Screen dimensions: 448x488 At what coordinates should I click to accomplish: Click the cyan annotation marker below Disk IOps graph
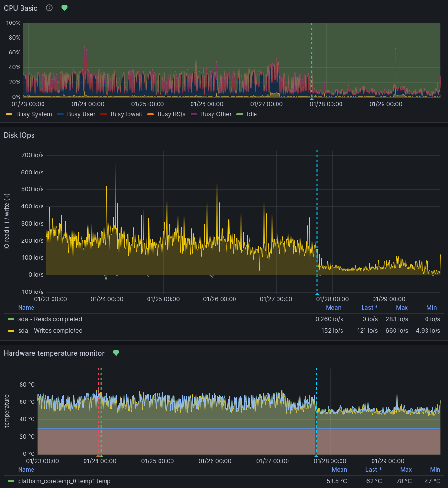coord(317,294)
